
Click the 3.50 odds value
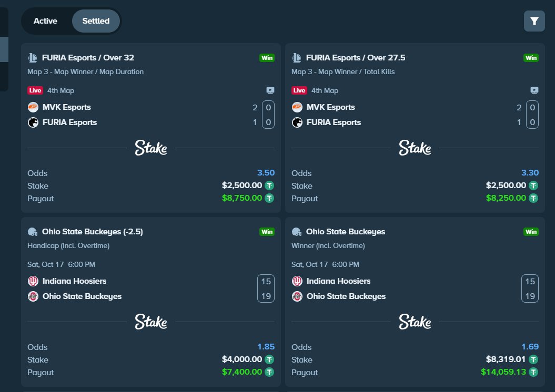(x=266, y=173)
